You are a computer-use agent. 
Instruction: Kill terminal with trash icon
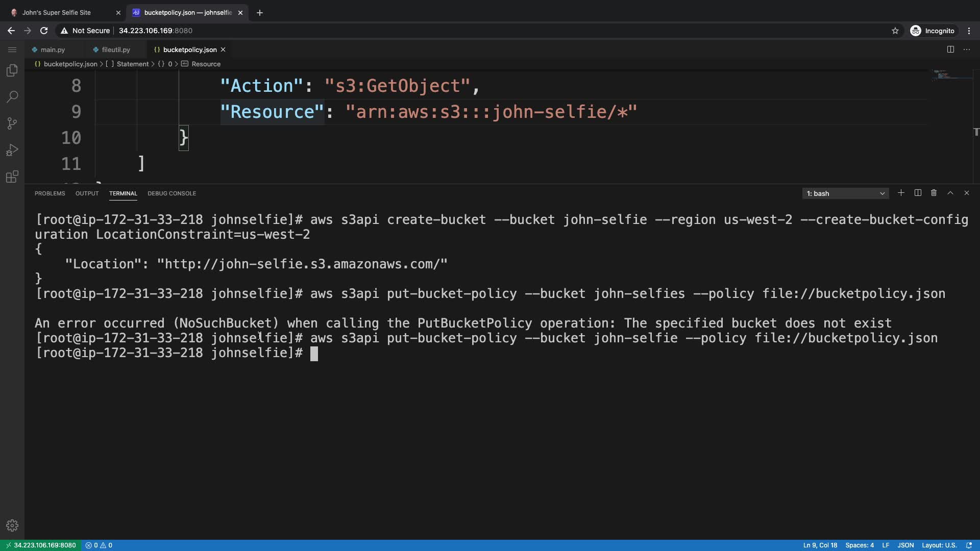click(934, 193)
